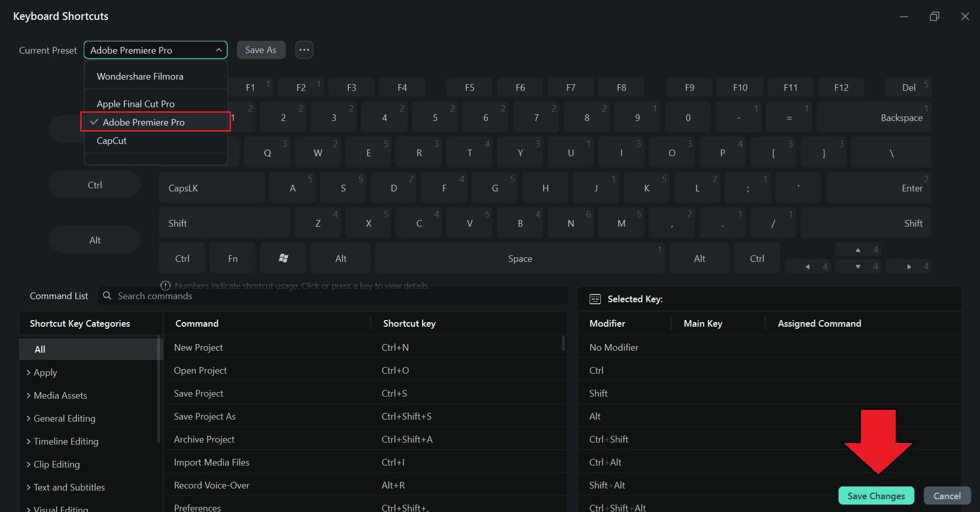The image size is (980, 512).
Task: Select the Archive Project command
Action: [x=365, y=439]
